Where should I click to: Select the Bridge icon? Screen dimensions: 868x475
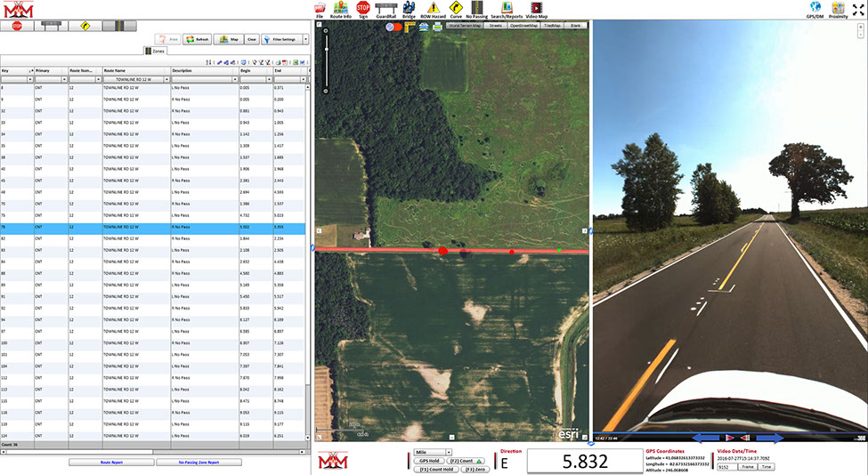click(409, 9)
